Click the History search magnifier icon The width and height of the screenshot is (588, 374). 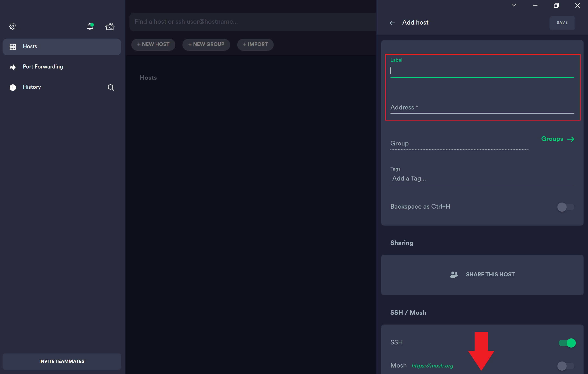pyautogui.click(x=111, y=88)
